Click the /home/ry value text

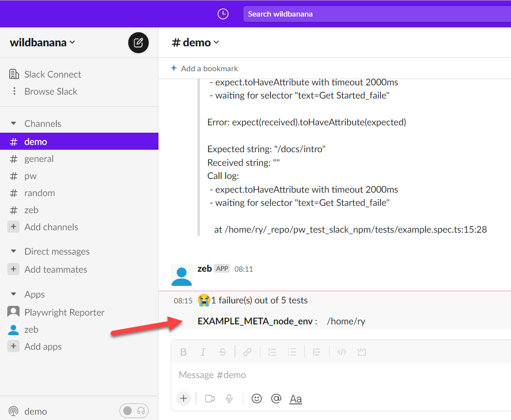point(346,321)
